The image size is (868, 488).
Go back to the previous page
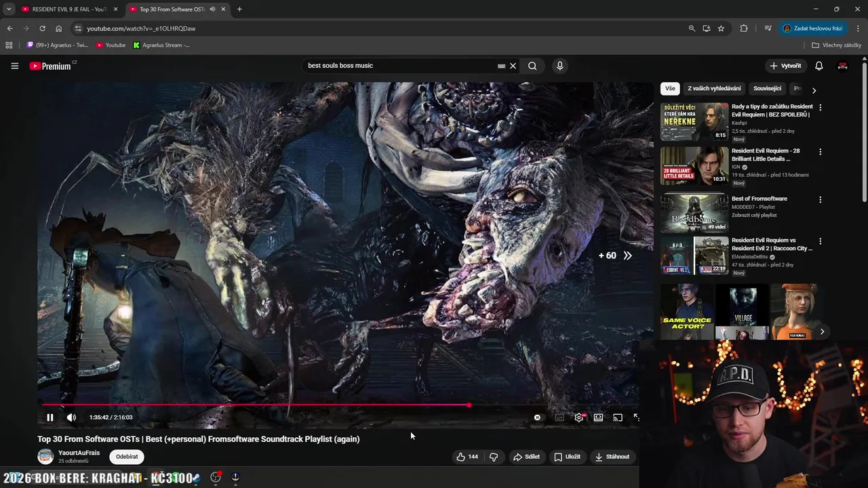click(x=9, y=28)
